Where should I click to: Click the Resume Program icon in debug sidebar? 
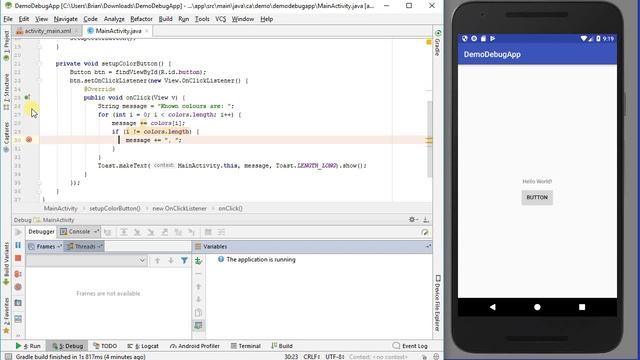tap(18, 232)
